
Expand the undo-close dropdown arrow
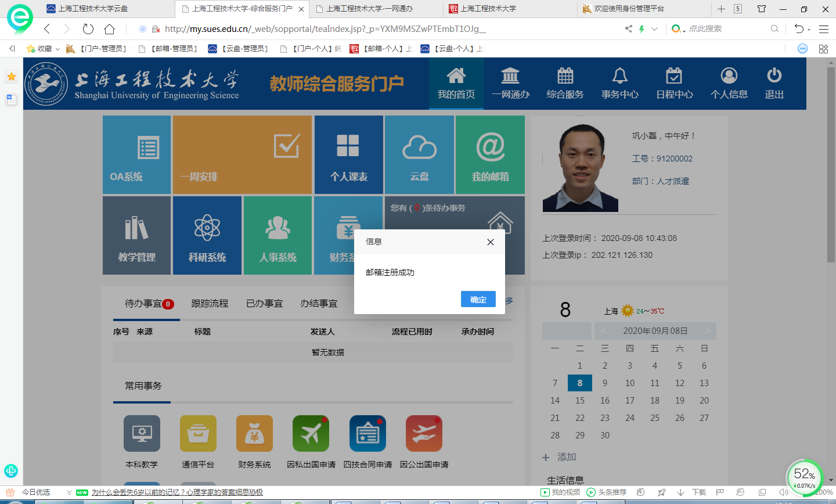[x=809, y=30]
